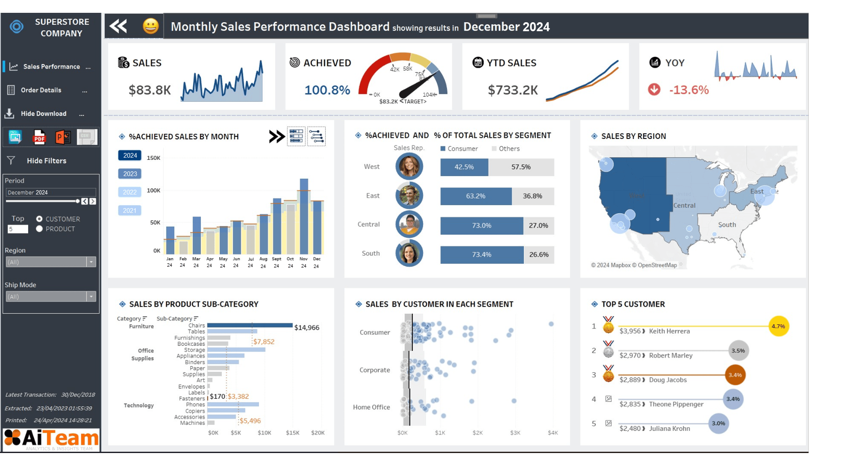
Task: Click Keith Herrera 4.7% bubble
Action: [778, 326]
